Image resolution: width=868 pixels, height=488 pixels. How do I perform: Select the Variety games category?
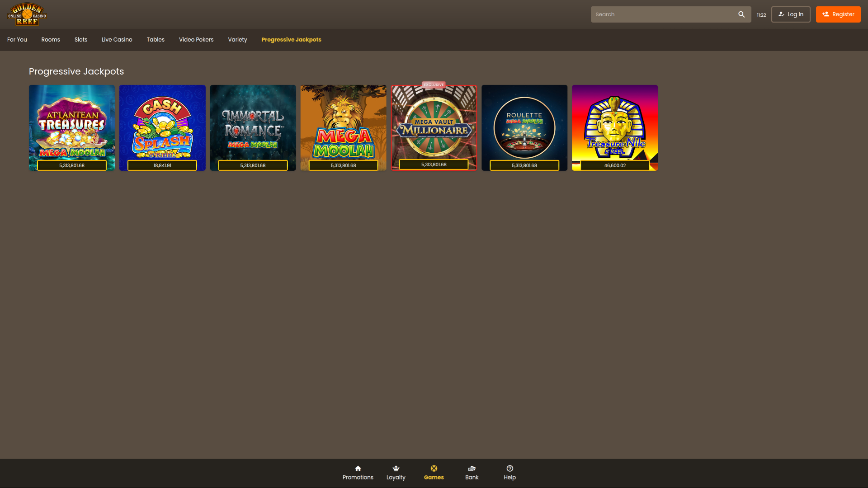[x=237, y=40]
